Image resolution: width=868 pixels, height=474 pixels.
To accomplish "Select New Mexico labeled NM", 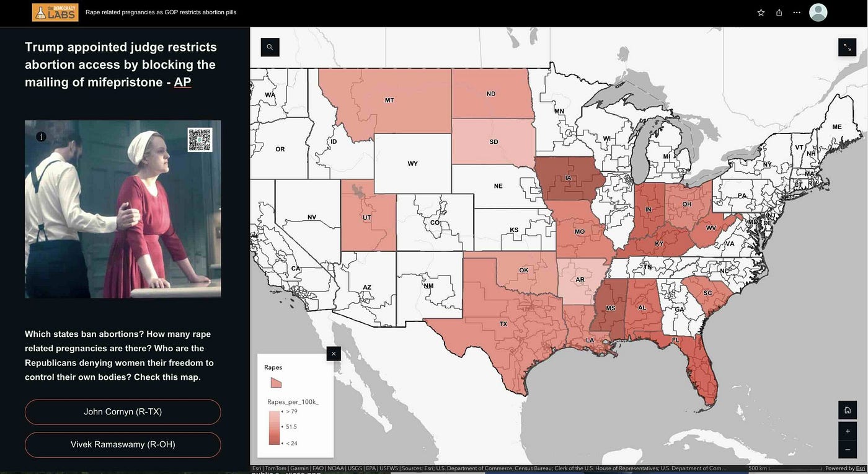I will click(x=428, y=286).
